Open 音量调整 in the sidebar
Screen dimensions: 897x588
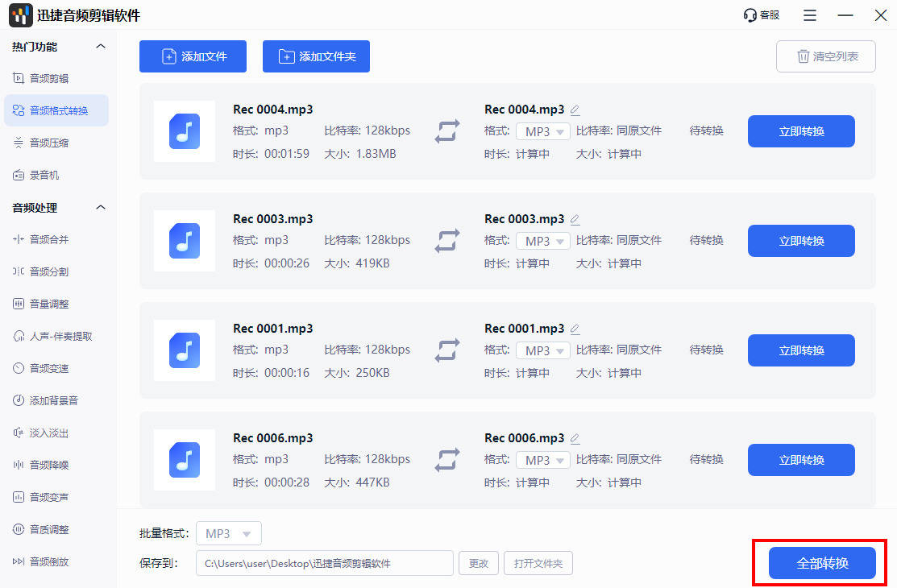[56, 304]
